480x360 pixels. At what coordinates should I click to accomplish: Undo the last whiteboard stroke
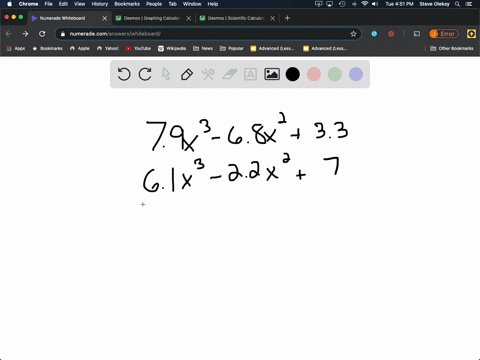[x=124, y=74]
